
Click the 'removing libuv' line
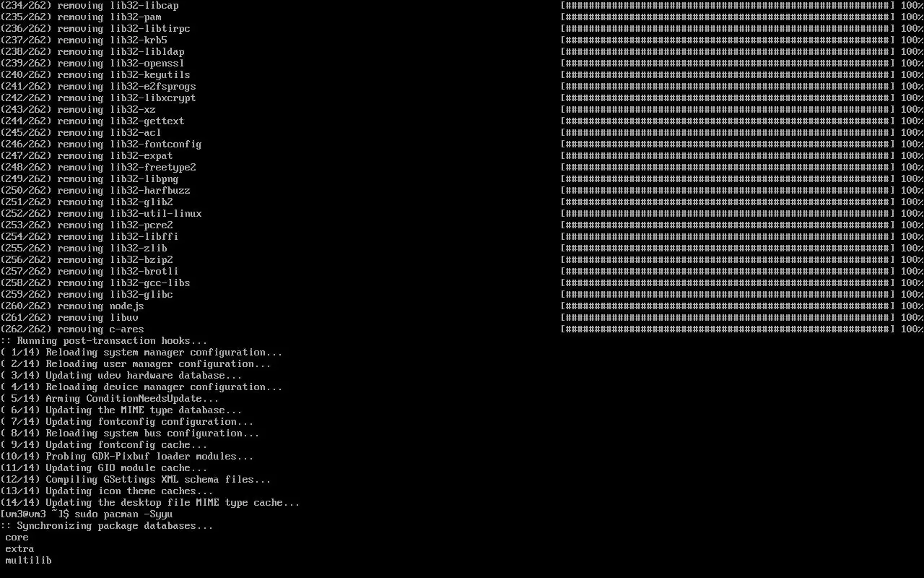(x=69, y=318)
